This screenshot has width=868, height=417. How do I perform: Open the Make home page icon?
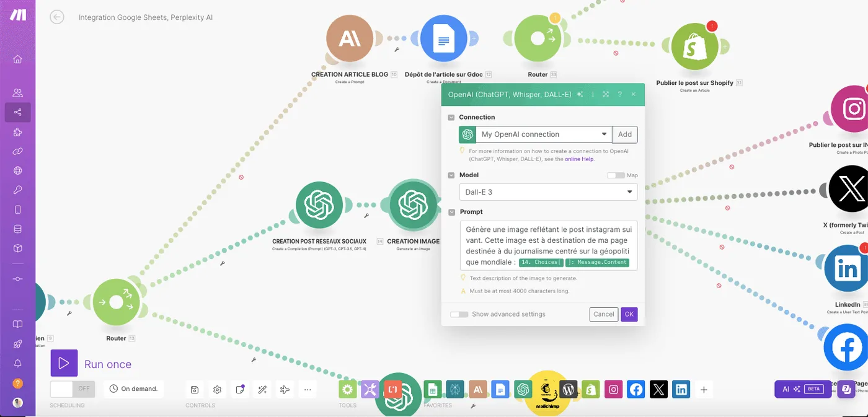pyautogui.click(x=17, y=59)
